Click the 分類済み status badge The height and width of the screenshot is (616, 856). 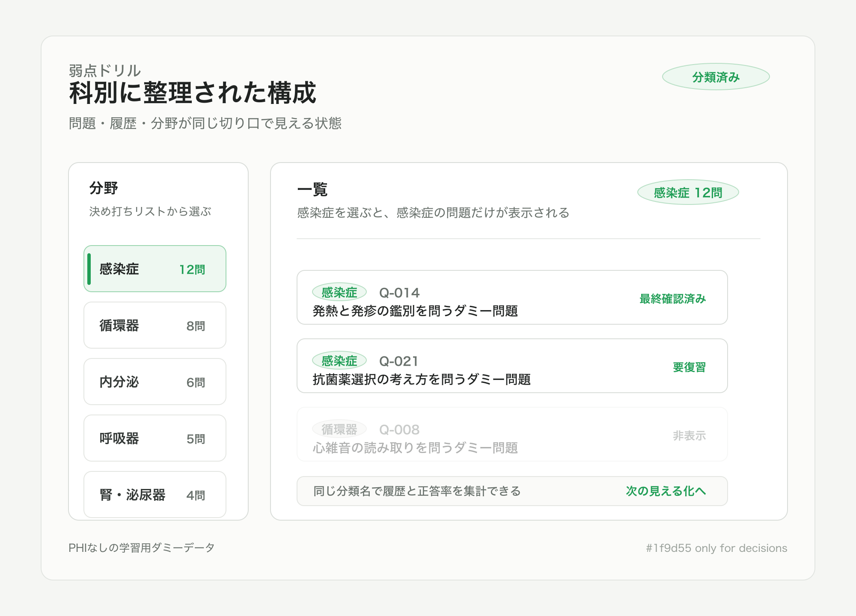pos(716,77)
